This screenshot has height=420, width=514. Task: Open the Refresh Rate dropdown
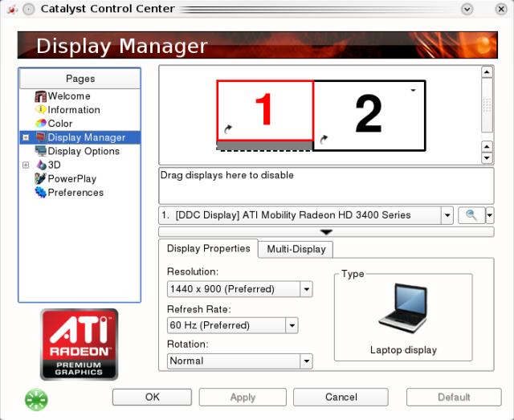292,325
